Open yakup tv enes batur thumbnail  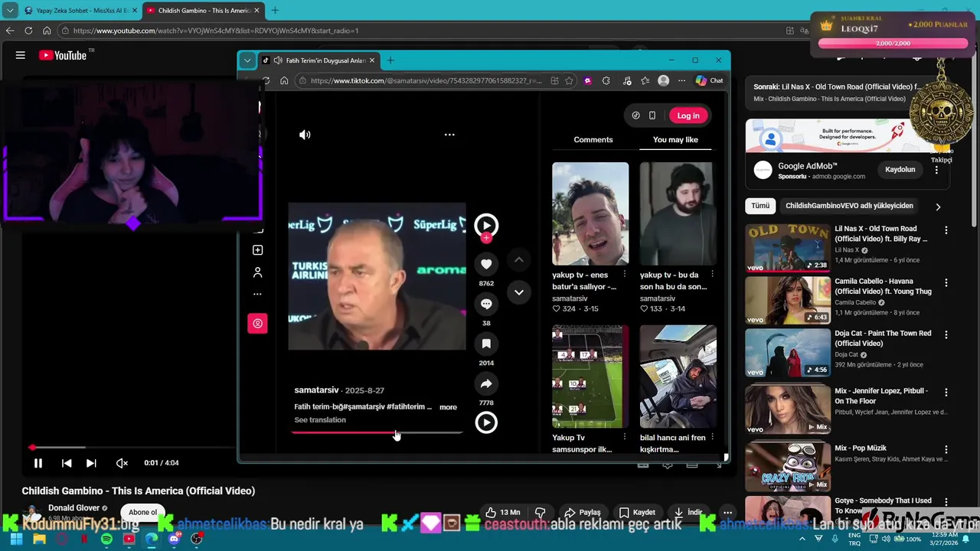coord(590,214)
